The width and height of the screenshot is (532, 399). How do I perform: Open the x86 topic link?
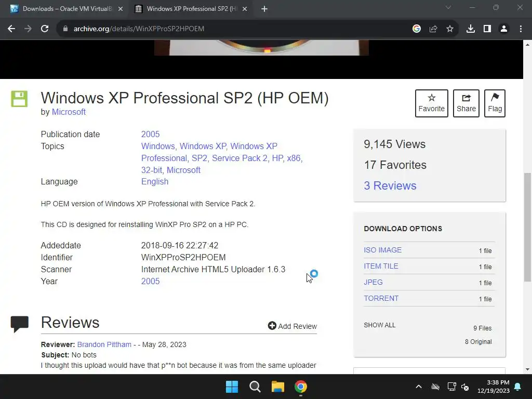[294, 158]
